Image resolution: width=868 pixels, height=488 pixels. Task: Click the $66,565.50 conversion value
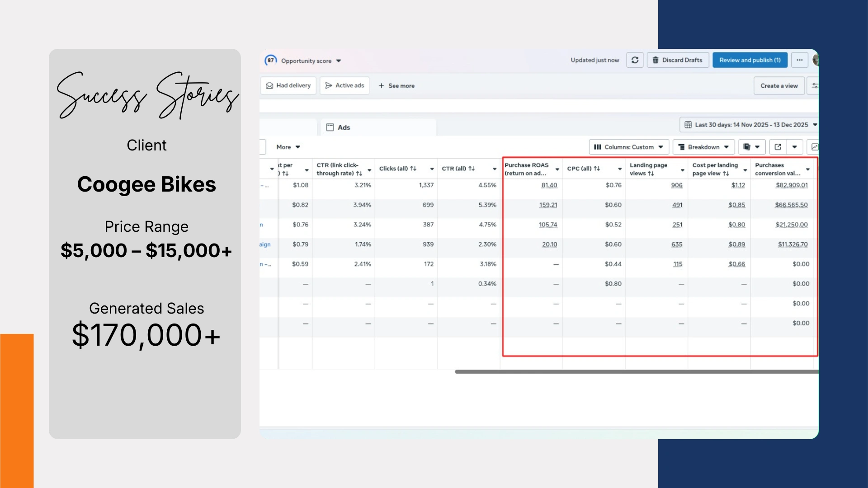[791, 205]
